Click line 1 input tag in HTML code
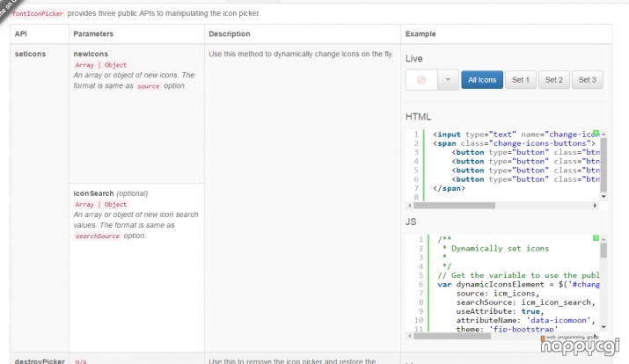Image resolution: width=629 pixels, height=364 pixels. click(516, 135)
